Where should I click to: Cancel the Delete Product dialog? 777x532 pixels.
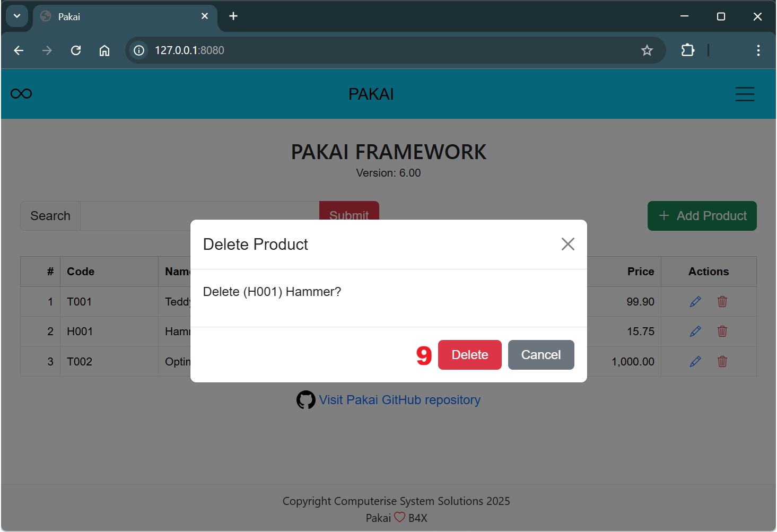tap(541, 355)
